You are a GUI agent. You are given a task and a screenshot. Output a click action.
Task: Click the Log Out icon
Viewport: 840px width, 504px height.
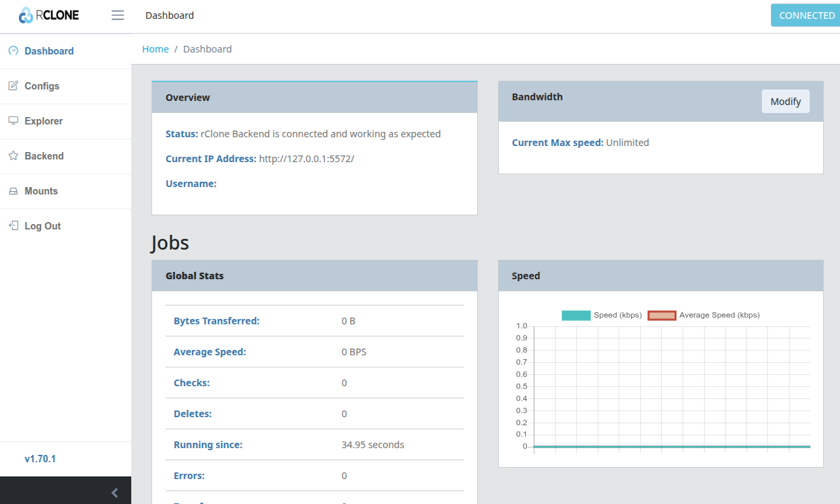pos(13,225)
